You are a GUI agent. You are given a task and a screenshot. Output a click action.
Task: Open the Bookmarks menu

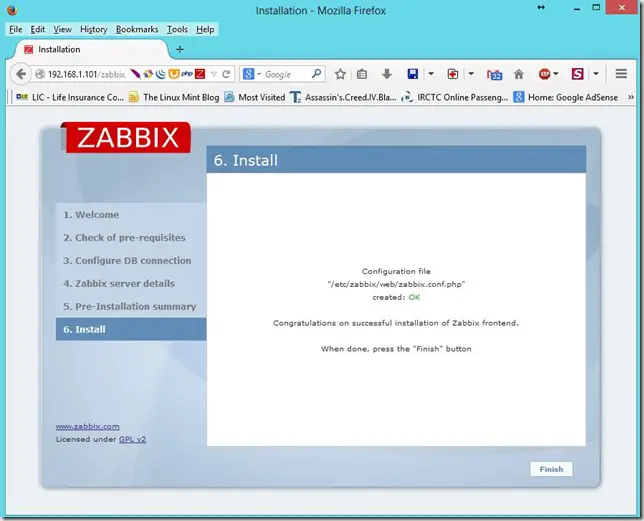137,30
